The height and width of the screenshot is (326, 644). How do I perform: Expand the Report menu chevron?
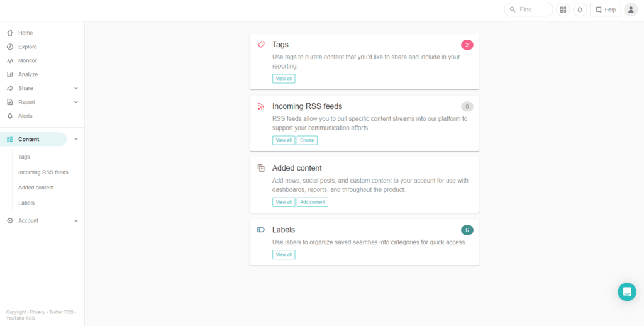pos(75,102)
